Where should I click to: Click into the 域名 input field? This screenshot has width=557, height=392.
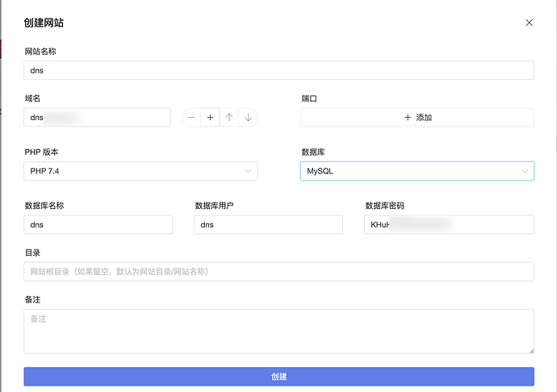(98, 118)
